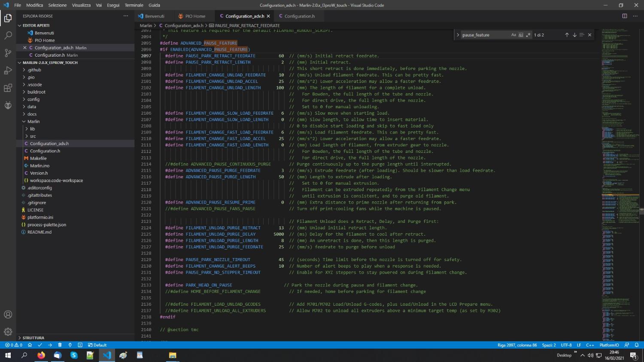Click the pause_feature find input field
The width and height of the screenshot is (644, 362).
tap(485, 35)
